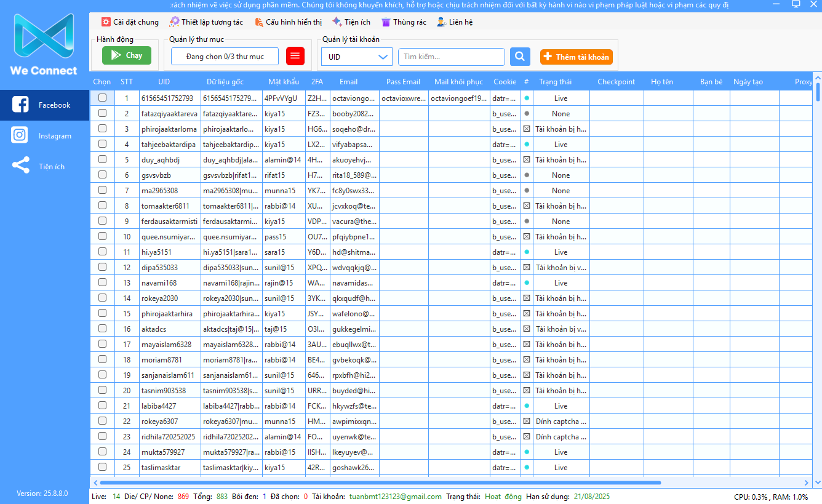Focus the Tìm kiếm search field

click(451, 57)
